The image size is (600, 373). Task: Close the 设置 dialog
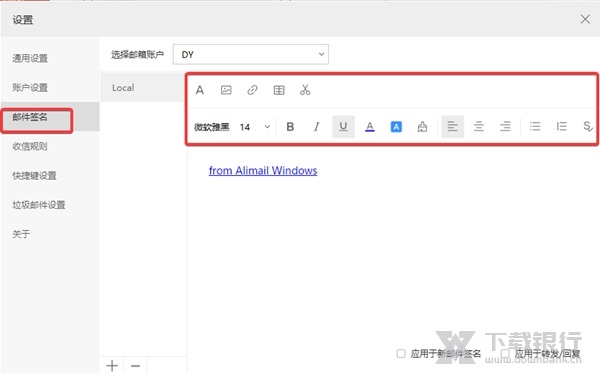[x=585, y=19]
